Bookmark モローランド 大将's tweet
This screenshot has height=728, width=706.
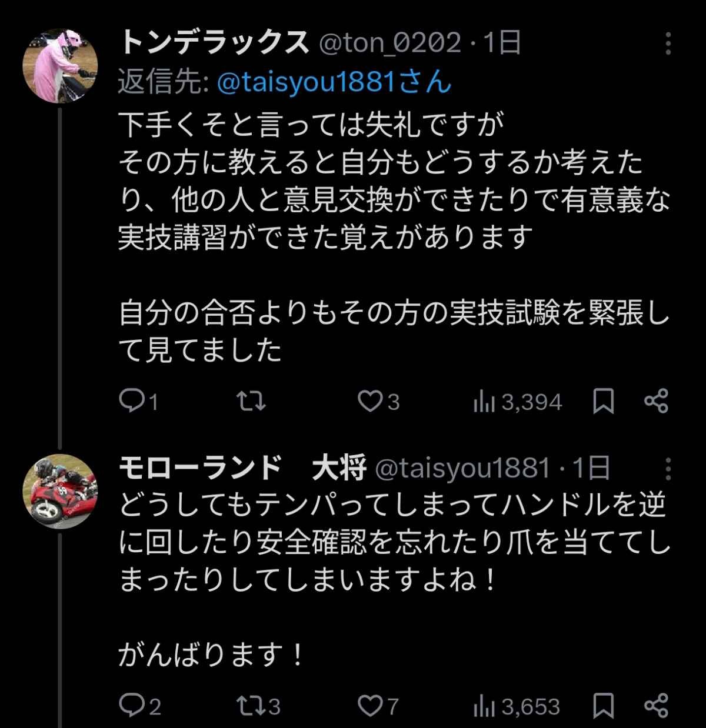point(603,706)
